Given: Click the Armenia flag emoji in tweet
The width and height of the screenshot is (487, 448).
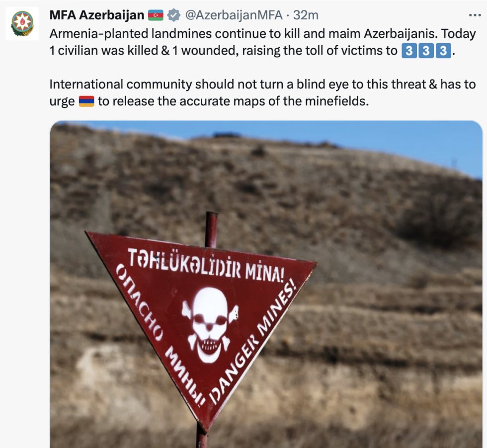Looking at the screenshot, I should tap(86, 101).
